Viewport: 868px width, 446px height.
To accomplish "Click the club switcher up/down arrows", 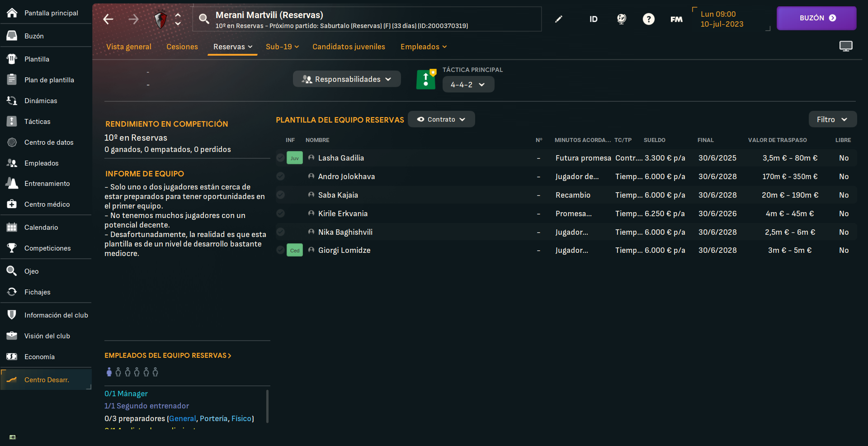I will [178, 19].
